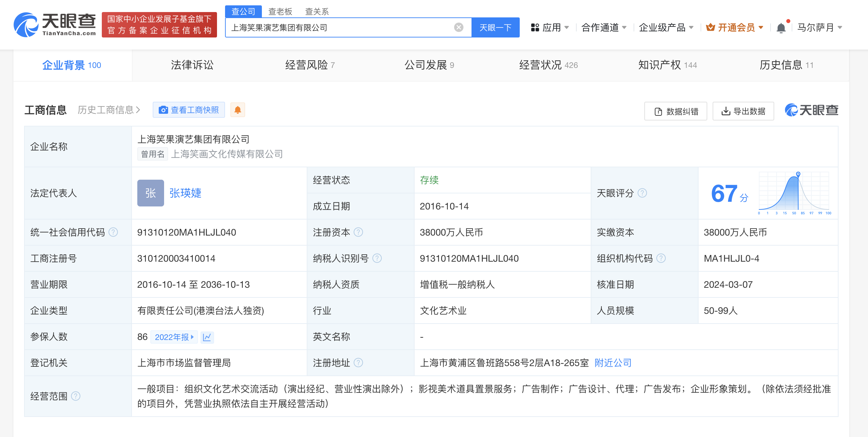Click the notification bell icon in header

[x=781, y=28]
